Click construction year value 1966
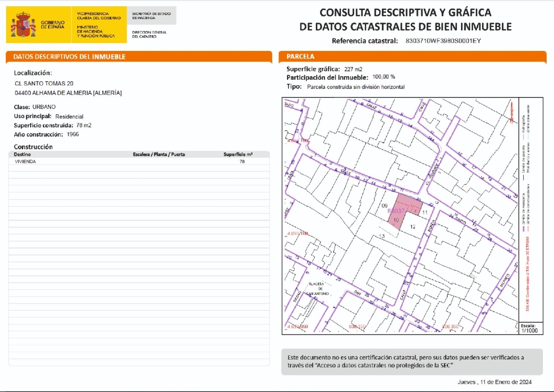 pos(73,134)
